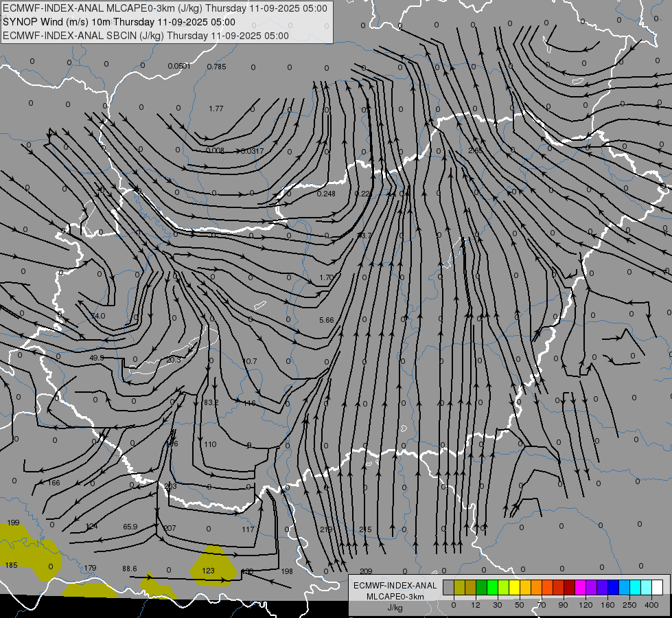Click the map value 215
The image size is (672, 618).
click(x=365, y=530)
